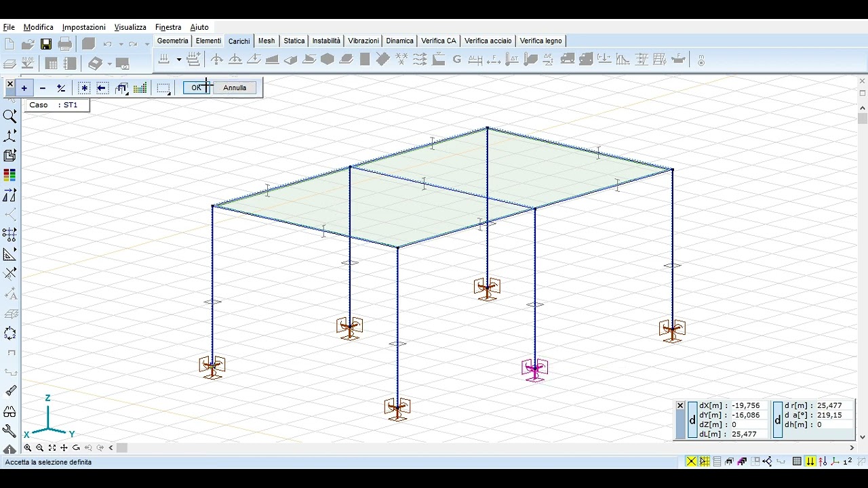Click the vertical scrollbar down arrow
The height and width of the screenshot is (488, 868).
[x=863, y=437]
